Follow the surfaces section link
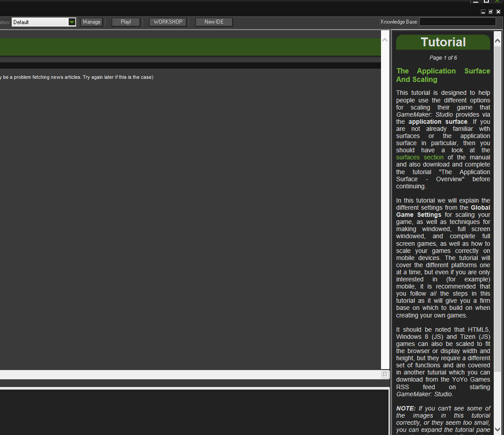 tap(420, 157)
